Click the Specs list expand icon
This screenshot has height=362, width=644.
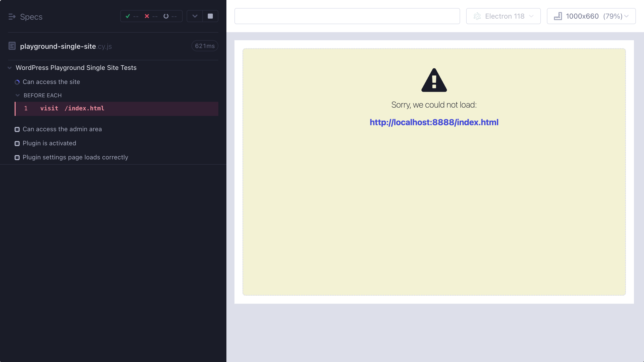tap(12, 17)
